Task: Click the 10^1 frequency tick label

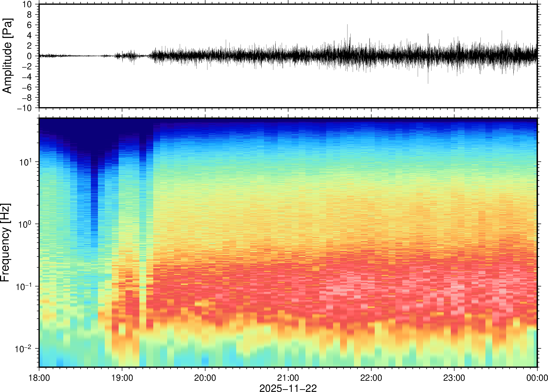Action: pyautogui.click(x=25, y=162)
